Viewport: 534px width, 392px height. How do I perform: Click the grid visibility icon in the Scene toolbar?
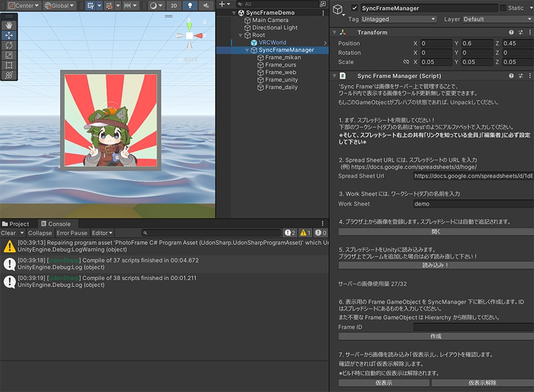pos(91,5)
